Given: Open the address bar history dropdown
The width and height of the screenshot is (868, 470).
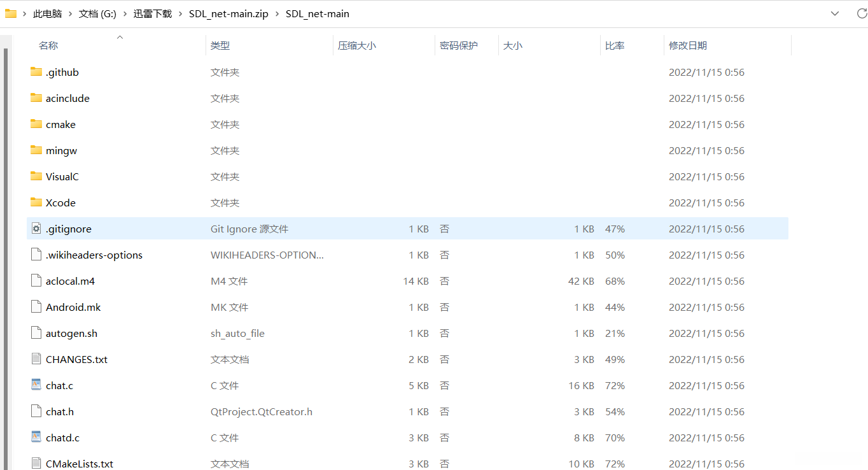Looking at the screenshot, I should [836, 13].
